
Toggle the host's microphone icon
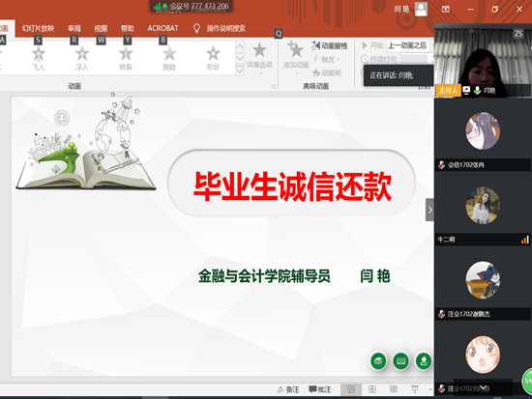tap(477, 90)
